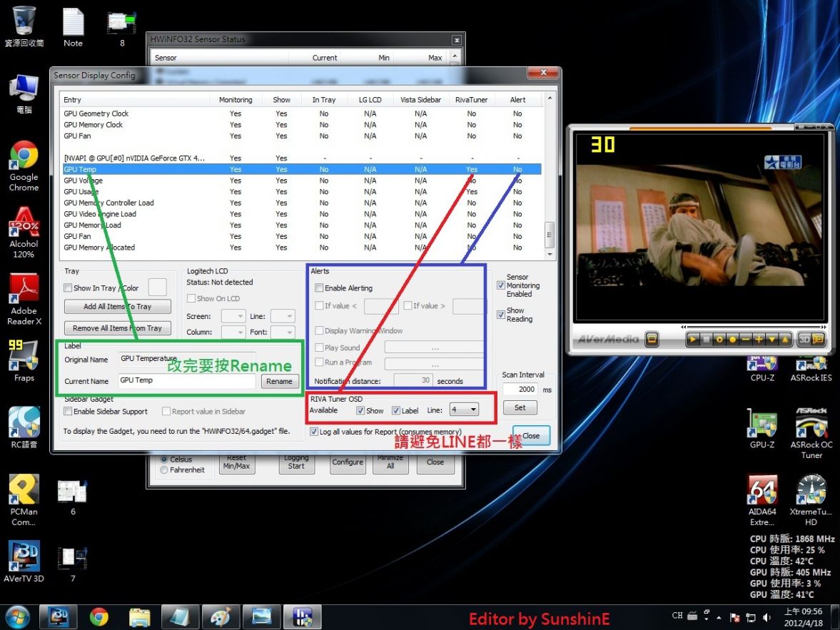Open the Logitech LCD Column dropdown
The image size is (840, 630).
tap(233, 332)
